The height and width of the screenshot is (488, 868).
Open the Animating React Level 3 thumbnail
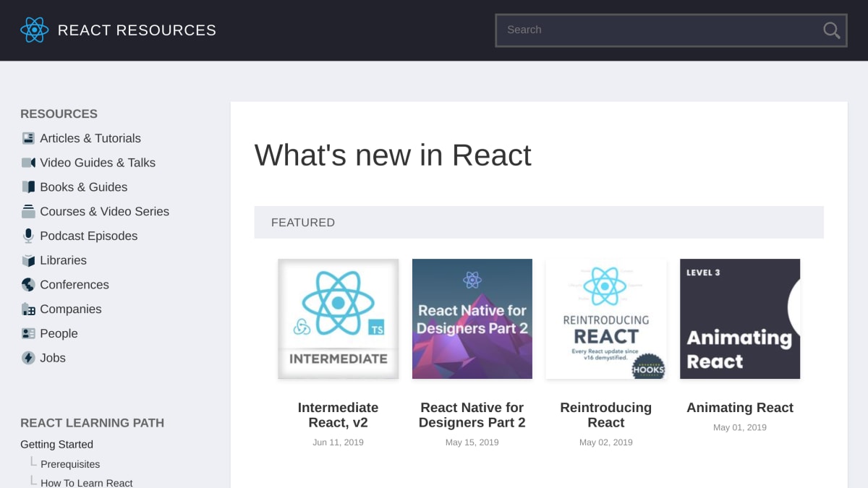(740, 319)
